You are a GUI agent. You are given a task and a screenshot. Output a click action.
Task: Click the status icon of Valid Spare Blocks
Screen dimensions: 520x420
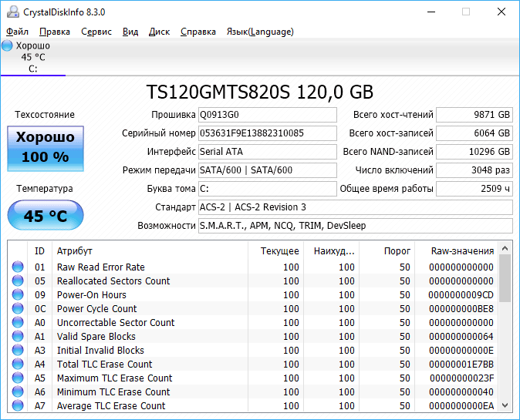(x=18, y=336)
